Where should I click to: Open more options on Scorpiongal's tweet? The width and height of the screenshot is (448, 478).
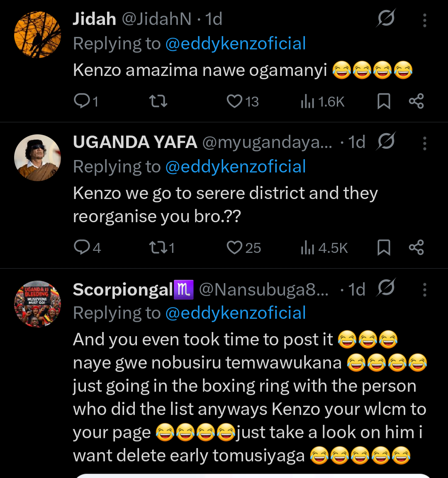424,289
